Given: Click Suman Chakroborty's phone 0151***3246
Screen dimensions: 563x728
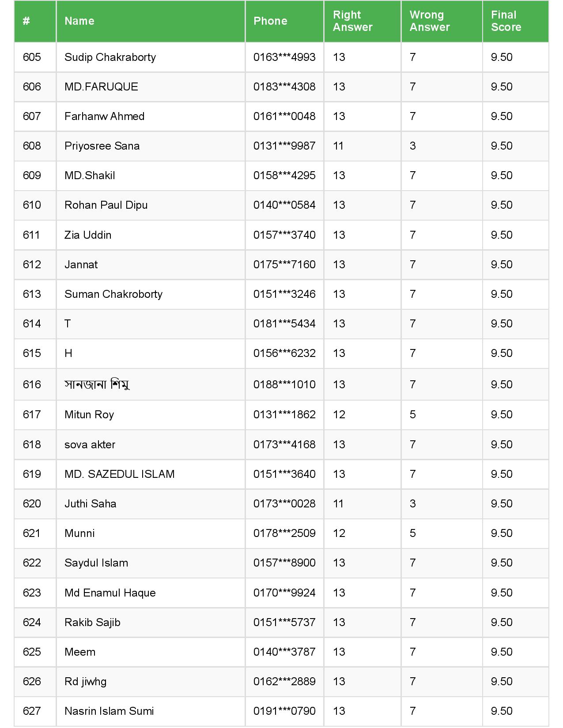Looking at the screenshot, I should pyautogui.click(x=284, y=294).
